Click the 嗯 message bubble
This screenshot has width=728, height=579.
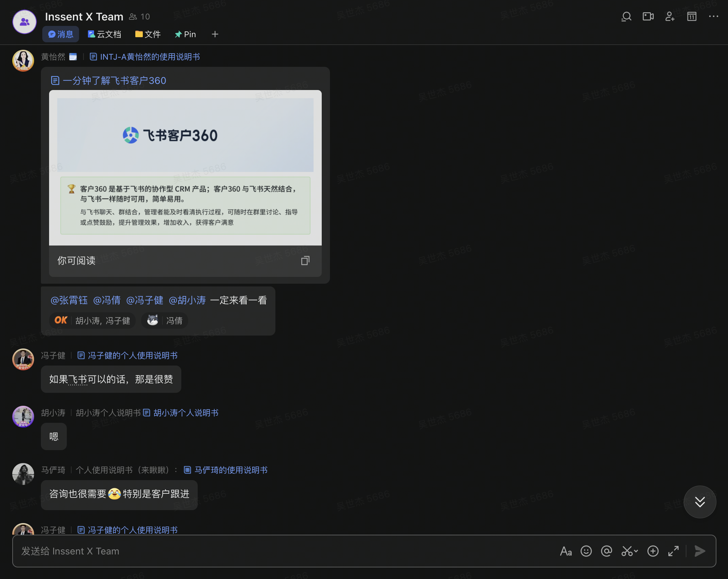(x=54, y=436)
